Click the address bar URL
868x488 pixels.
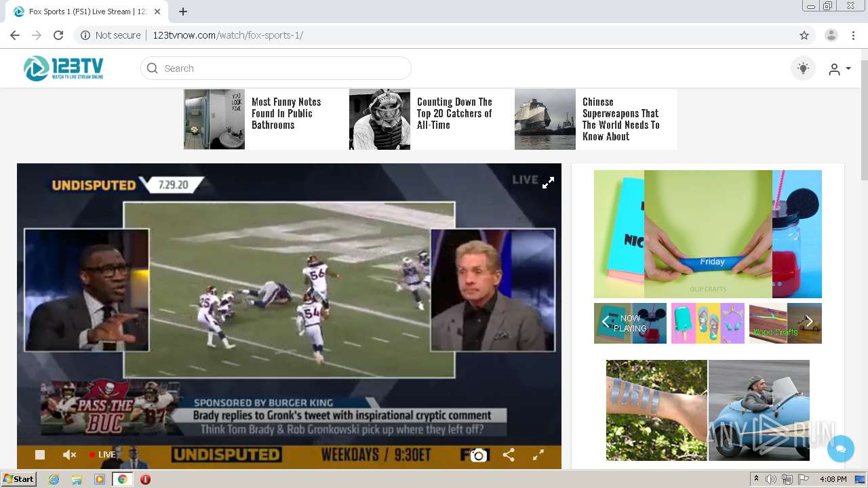228,35
